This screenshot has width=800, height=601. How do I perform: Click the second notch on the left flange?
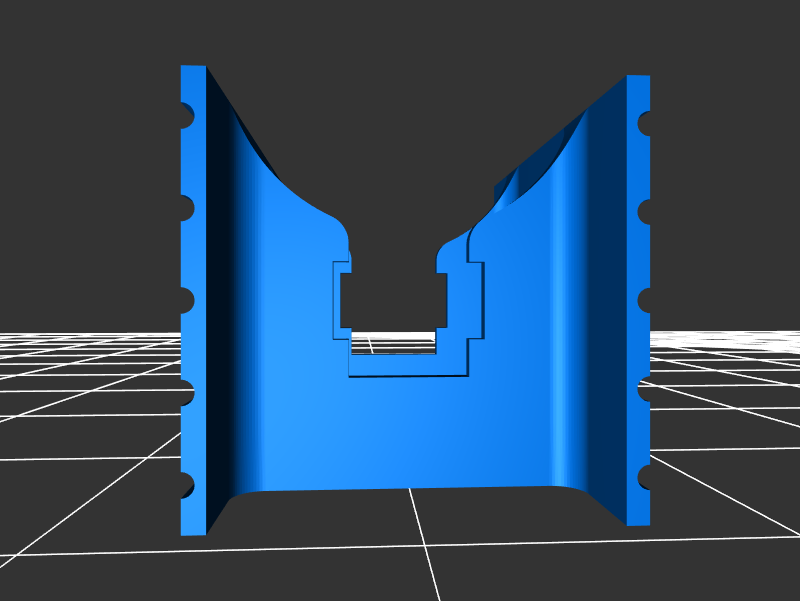pyautogui.click(x=186, y=209)
